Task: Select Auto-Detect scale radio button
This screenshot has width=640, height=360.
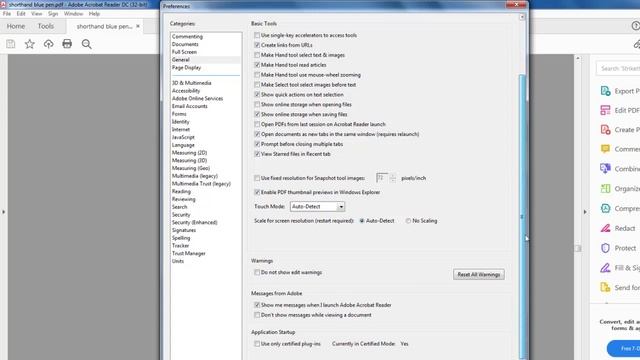Action: click(362, 221)
